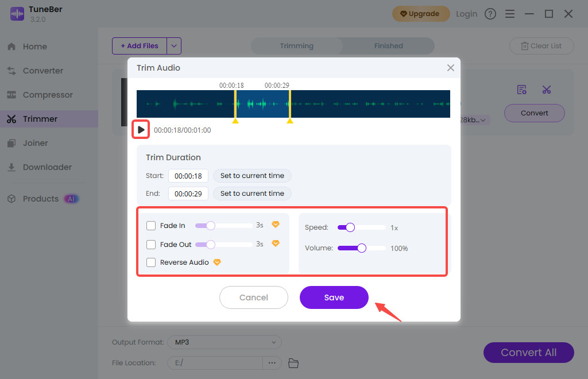Click the help question mark icon
Image resolution: width=588 pixels, height=379 pixels.
(490, 14)
